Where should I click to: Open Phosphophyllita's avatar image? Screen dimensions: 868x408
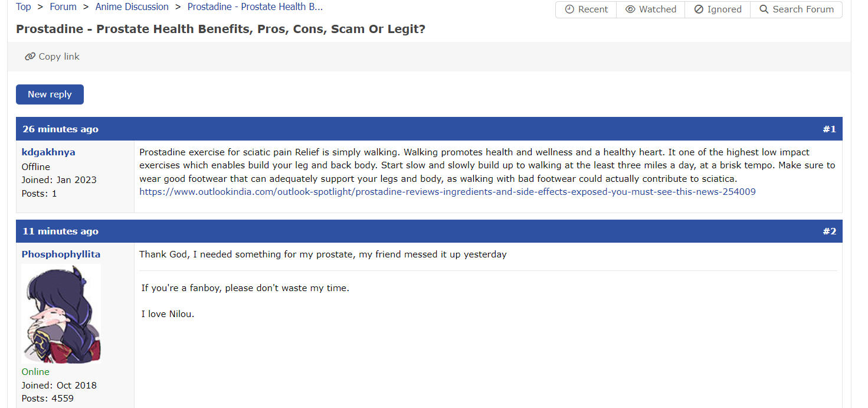[x=61, y=314]
